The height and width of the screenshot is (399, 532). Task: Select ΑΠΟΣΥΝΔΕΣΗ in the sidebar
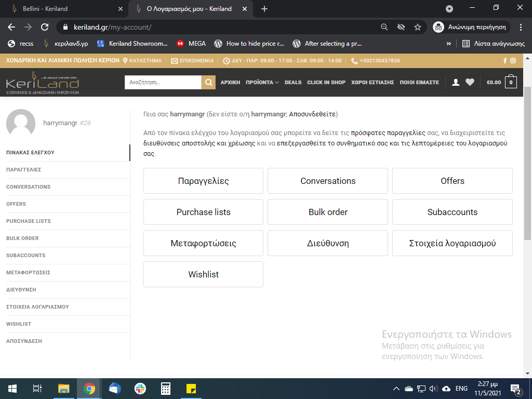(24, 341)
